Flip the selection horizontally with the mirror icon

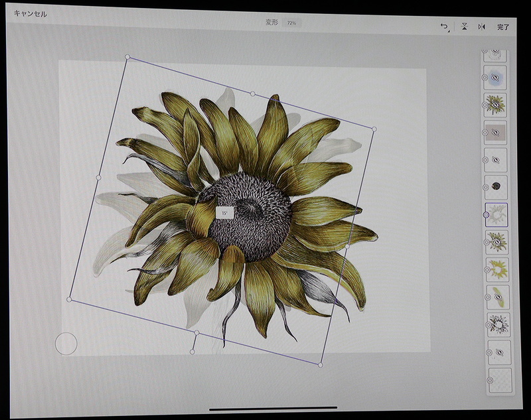point(482,27)
